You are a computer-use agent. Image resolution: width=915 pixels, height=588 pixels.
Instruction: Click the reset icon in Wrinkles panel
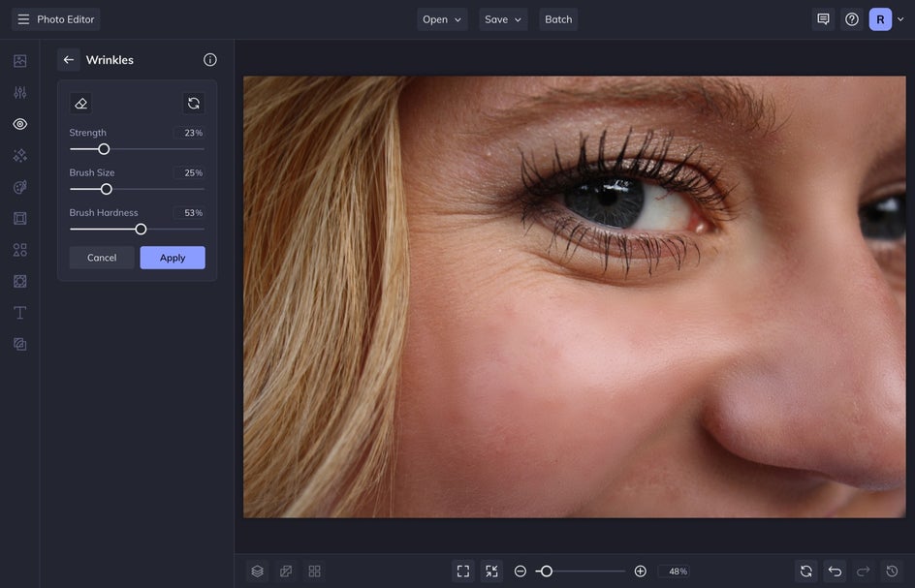point(194,104)
